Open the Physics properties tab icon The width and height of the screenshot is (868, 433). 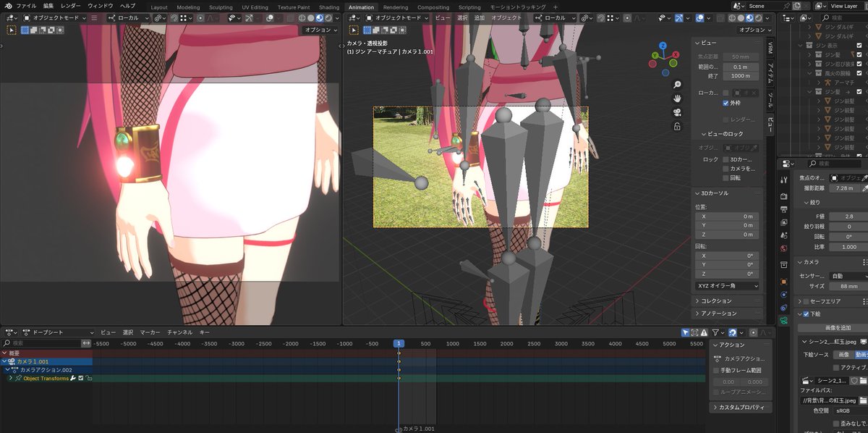(784, 295)
